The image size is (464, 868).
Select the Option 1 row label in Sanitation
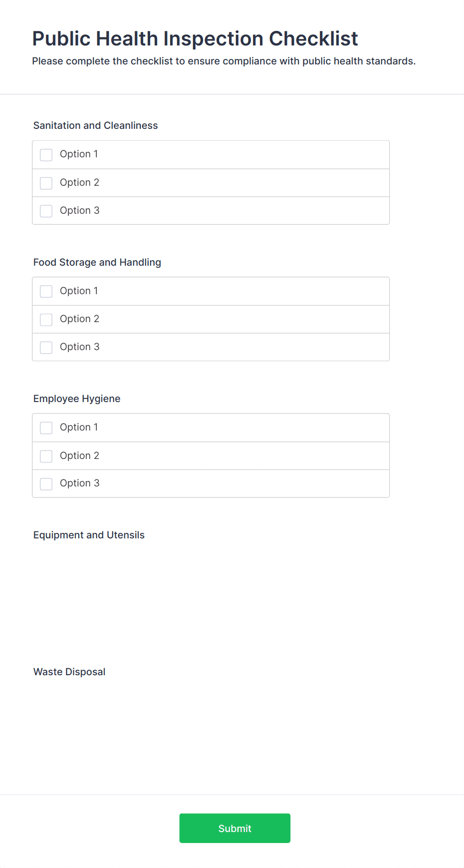click(x=79, y=154)
